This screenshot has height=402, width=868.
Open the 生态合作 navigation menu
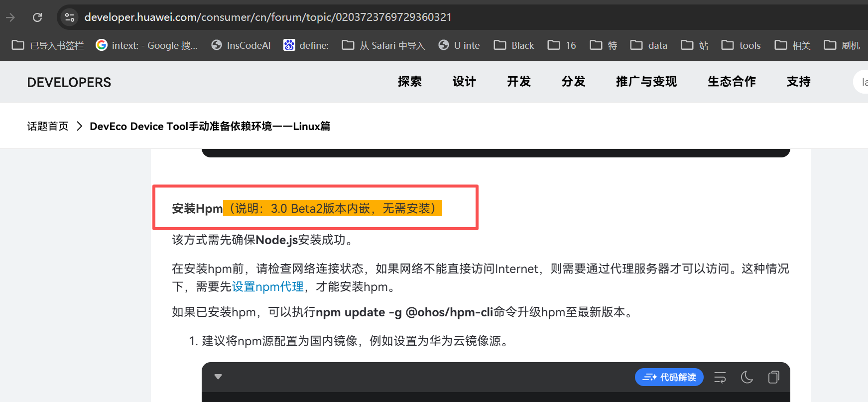pyautogui.click(x=732, y=82)
